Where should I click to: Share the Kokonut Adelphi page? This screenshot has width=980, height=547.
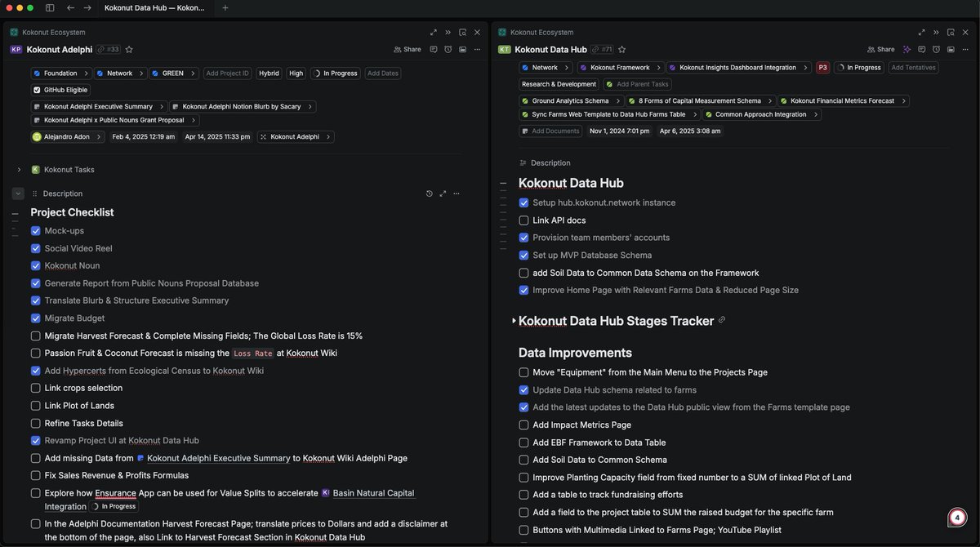pos(408,49)
